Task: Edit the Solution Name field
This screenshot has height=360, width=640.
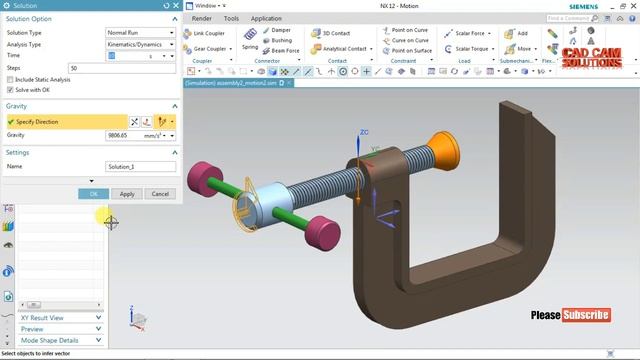Action: click(x=140, y=167)
